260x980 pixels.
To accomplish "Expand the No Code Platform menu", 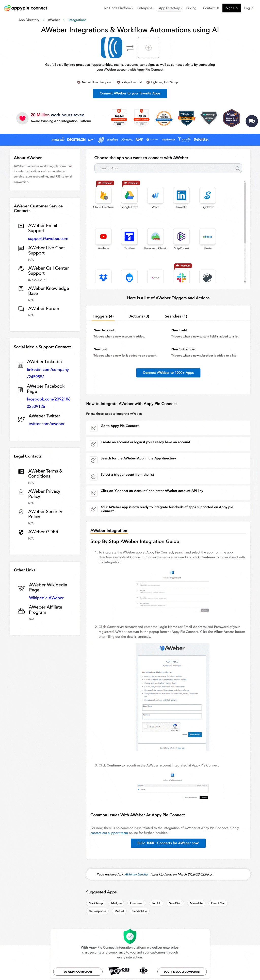I will coord(118,8).
